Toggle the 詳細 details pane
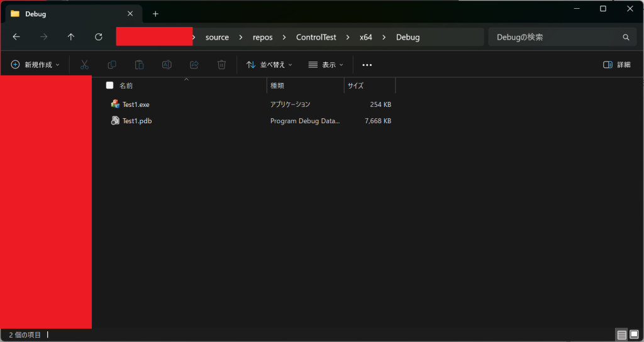 point(616,65)
